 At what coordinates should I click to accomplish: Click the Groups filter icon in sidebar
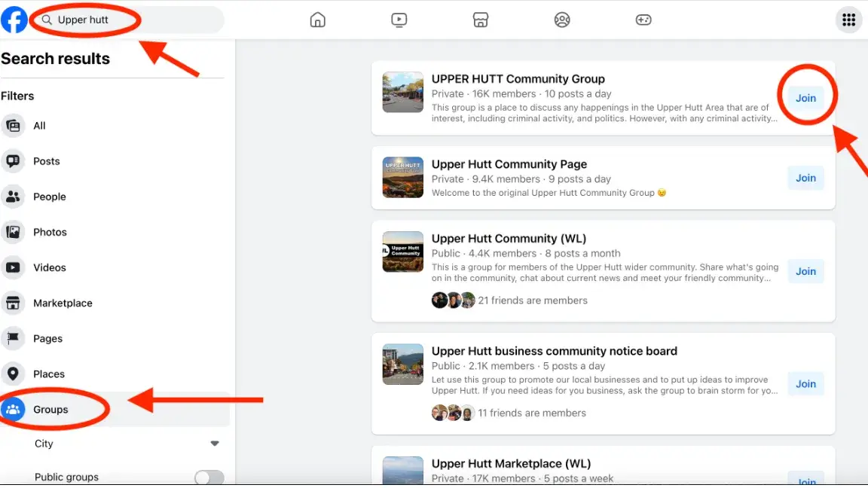click(13, 410)
